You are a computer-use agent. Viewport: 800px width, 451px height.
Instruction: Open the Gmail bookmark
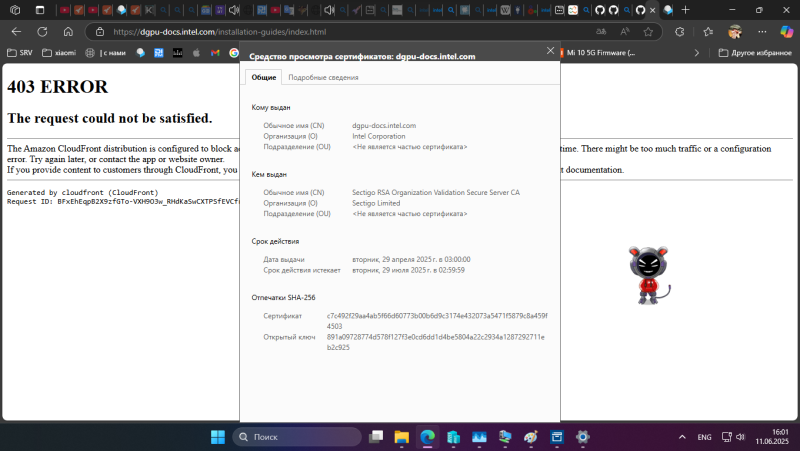click(215, 53)
